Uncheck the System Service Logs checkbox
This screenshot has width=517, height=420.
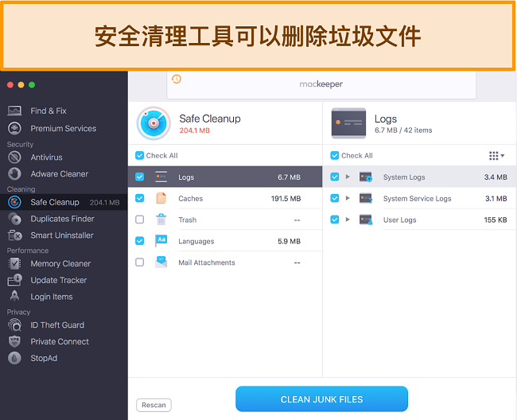tap(335, 198)
